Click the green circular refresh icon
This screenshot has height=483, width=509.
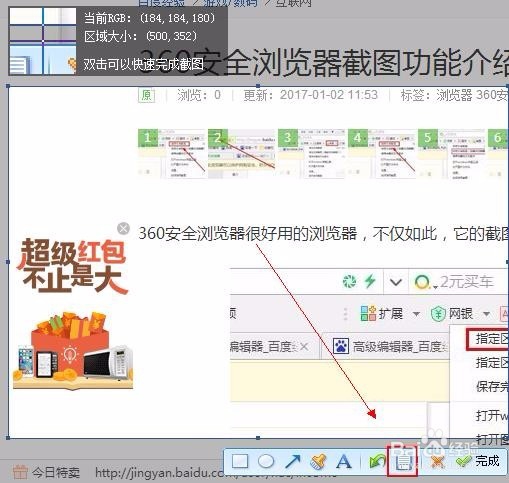pos(349,282)
